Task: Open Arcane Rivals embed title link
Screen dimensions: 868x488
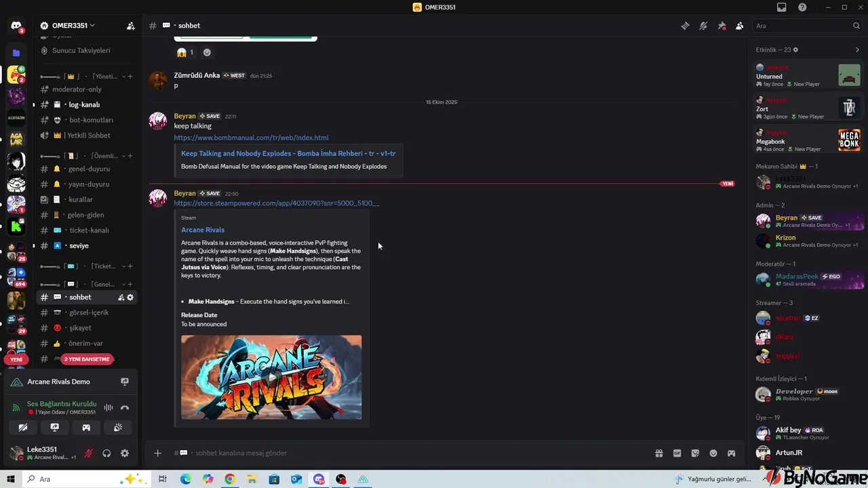Action: (x=203, y=230)
